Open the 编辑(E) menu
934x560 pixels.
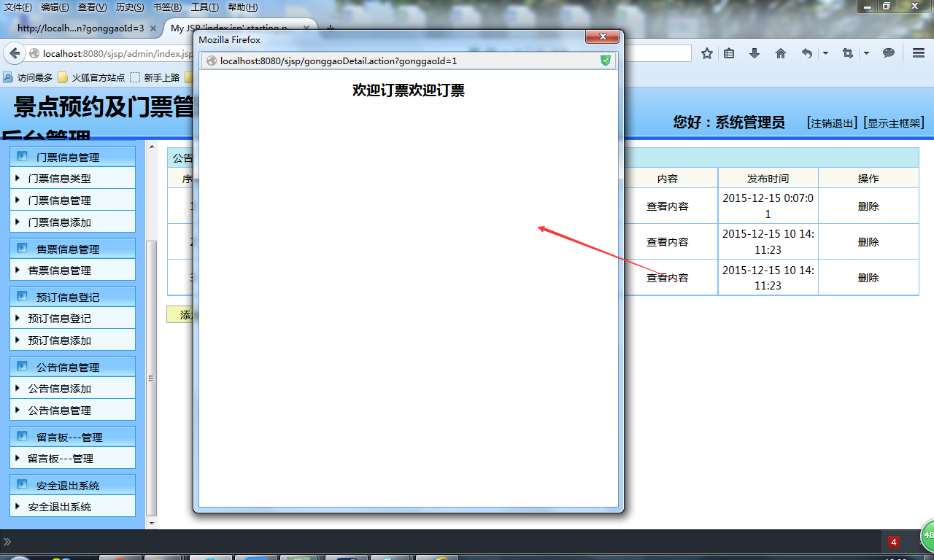(55, 7)
